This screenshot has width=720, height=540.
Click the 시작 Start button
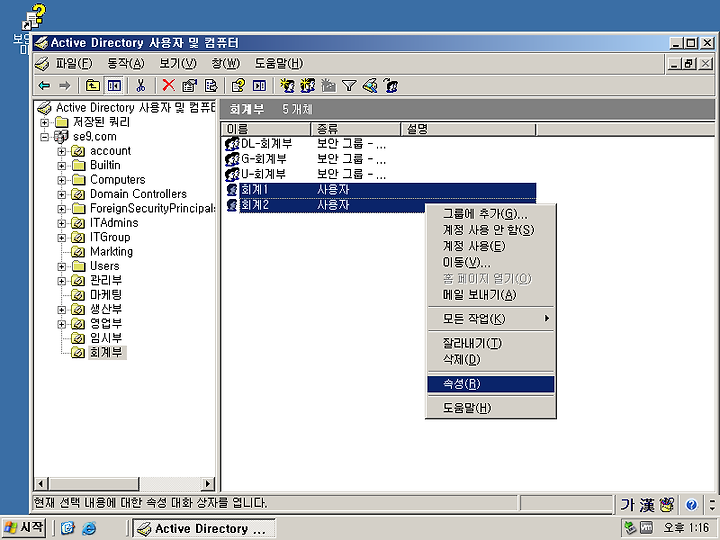pyautogui.click(x=24, y=528)
